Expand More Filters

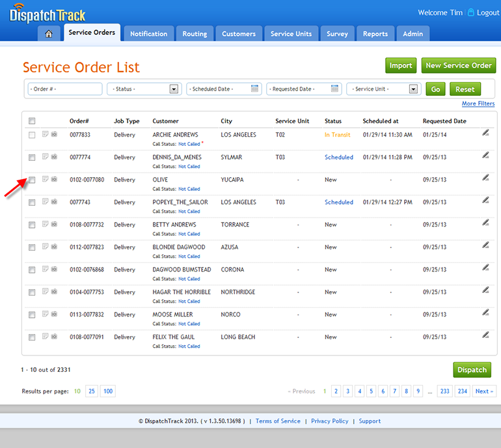[478, 104]
